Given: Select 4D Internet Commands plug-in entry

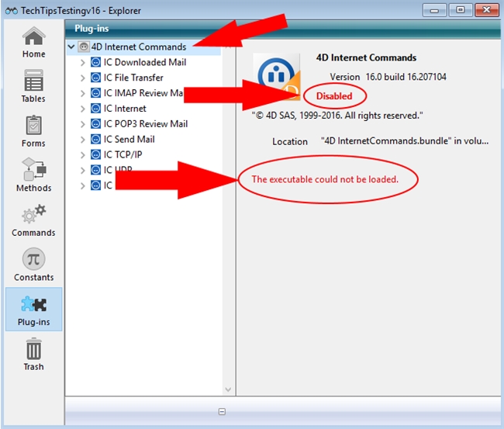Looking at the screenshot, I should 138,47.
